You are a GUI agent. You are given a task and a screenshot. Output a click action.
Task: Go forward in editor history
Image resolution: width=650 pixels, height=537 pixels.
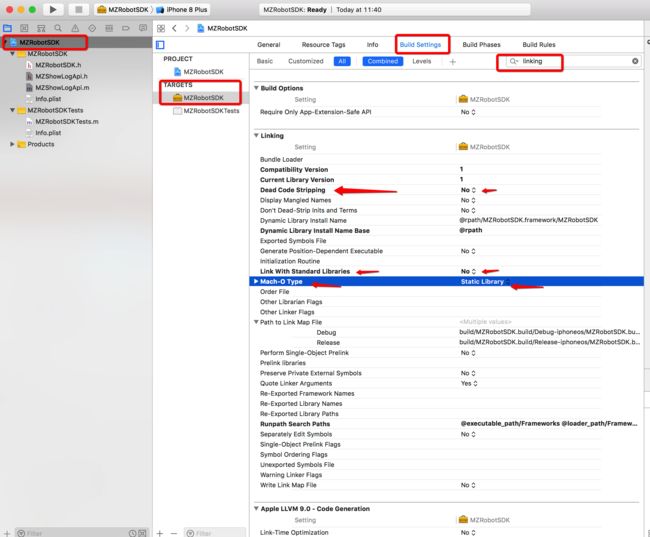[187, 28]
